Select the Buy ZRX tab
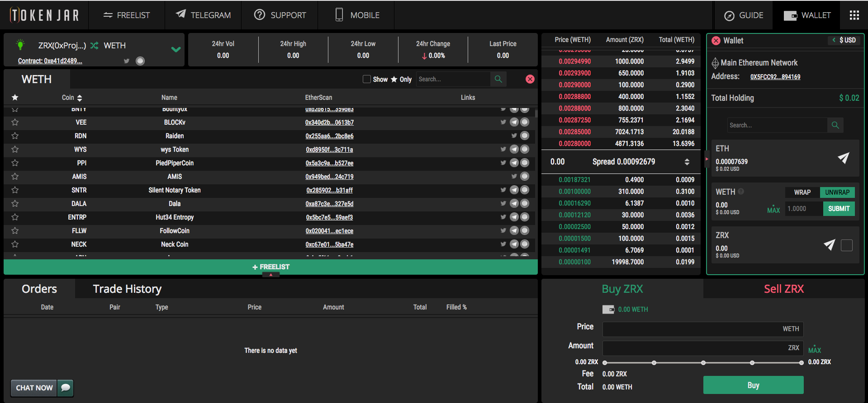868x403 pixels. (x=622, y=289)
